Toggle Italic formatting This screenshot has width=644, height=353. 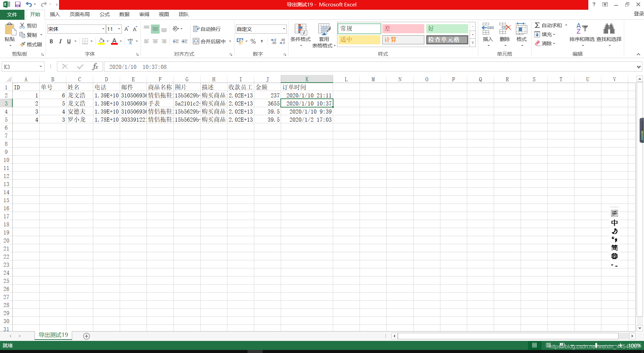60,41
